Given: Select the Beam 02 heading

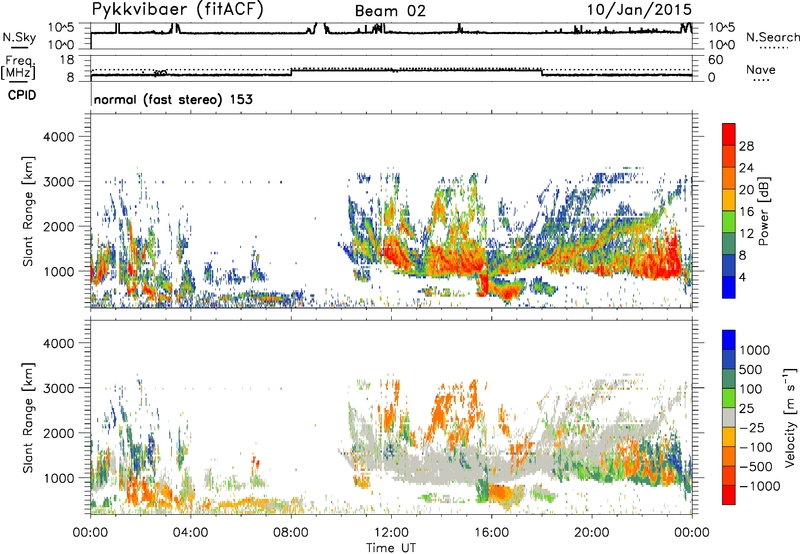Looking at the screenshot, I should coord(390,11).
